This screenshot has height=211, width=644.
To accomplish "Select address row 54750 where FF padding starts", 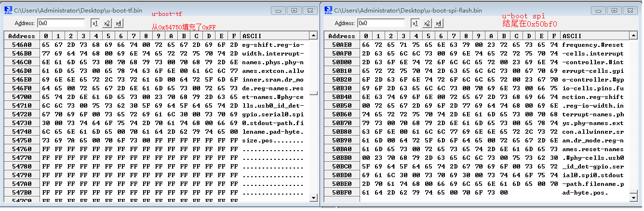I will 22,140.
